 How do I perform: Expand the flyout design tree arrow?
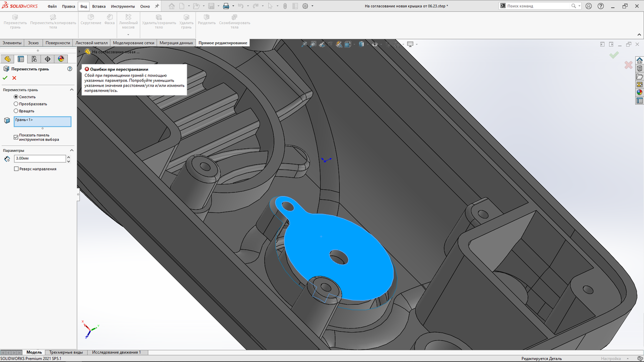79,51
